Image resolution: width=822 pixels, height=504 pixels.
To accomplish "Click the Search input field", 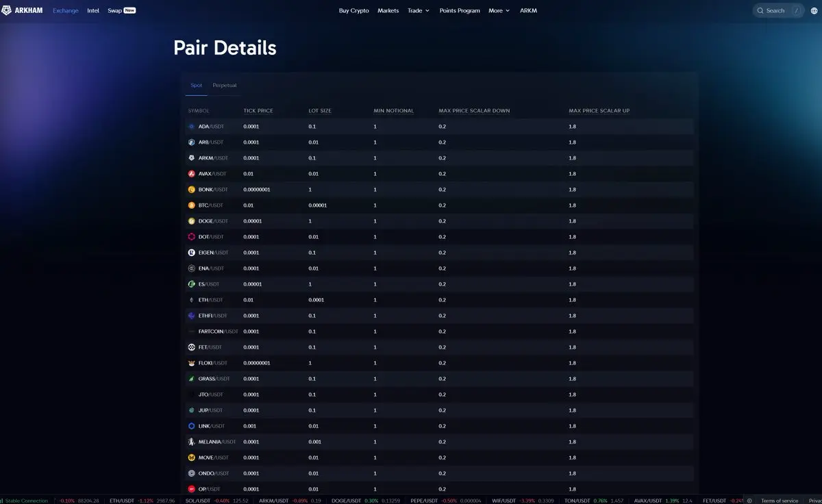I will point(779,11).
